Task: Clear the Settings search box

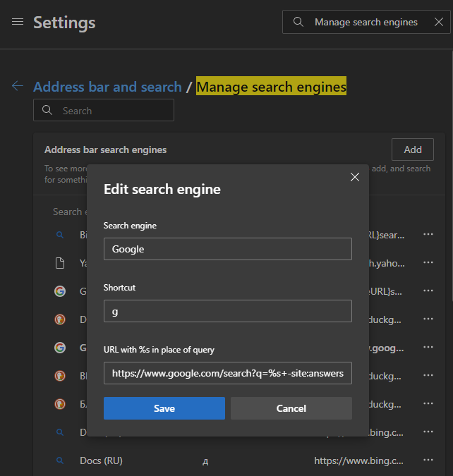Action: pyautogui.click(x=438, y=22)
